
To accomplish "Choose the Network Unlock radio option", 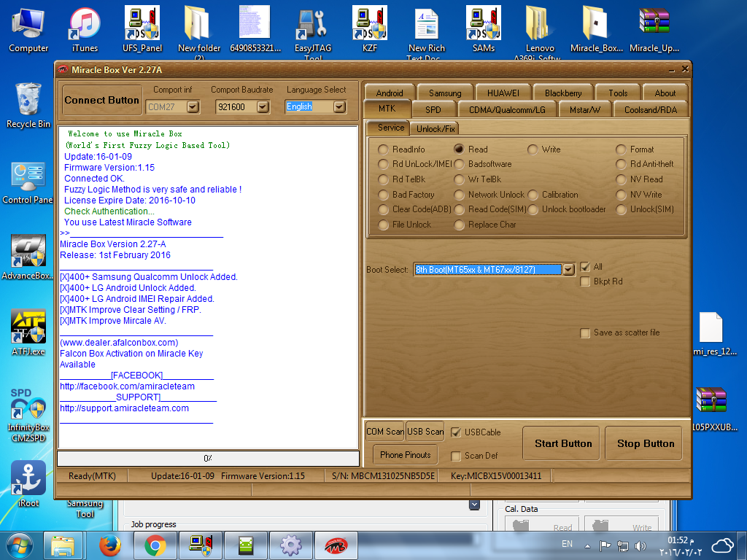I will [x=459, y=195].
